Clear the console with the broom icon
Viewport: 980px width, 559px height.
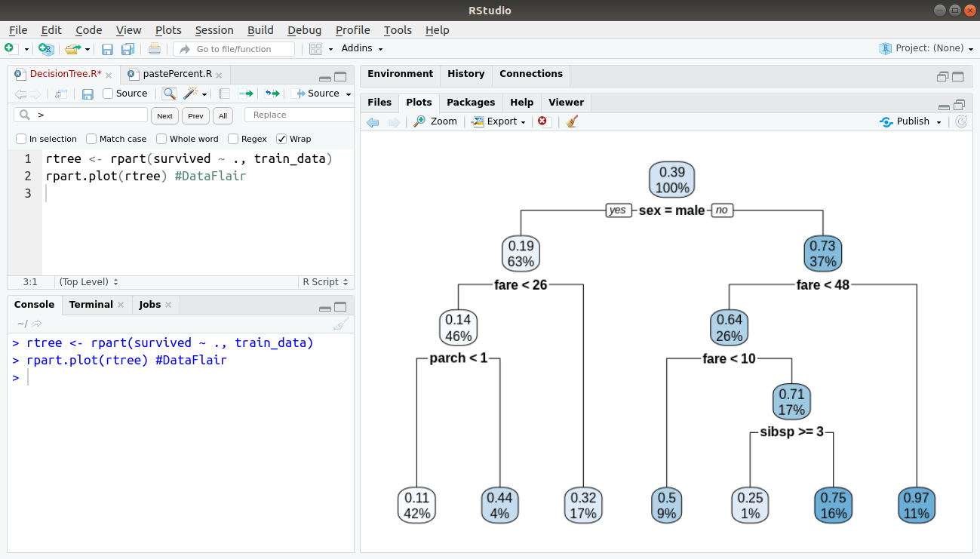(x=341, y=324)
